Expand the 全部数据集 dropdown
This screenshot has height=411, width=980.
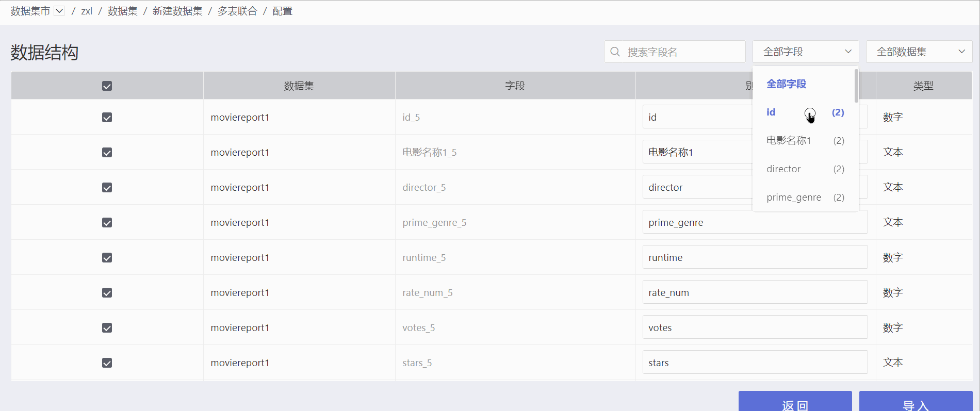point(919,52)
